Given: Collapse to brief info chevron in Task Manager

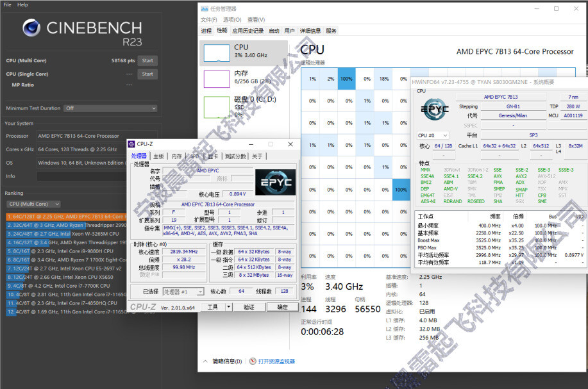Looking at the screenshot, I should click(x=205, y=361).
